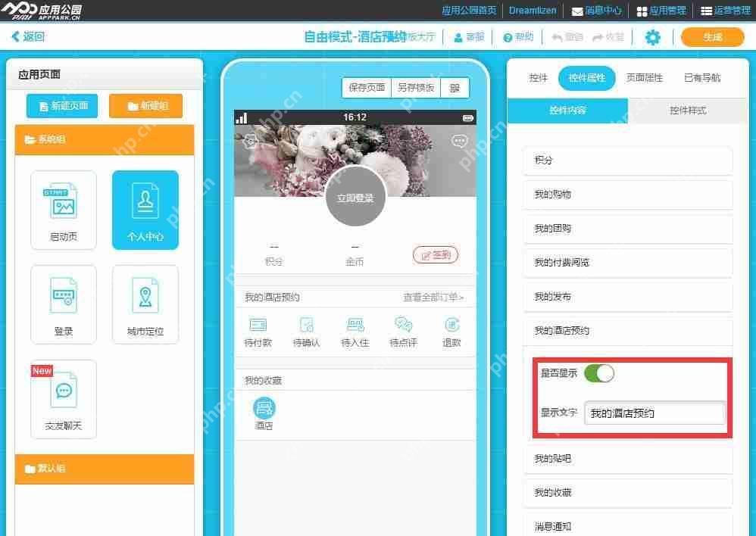Viewport: 756px width, 536px height.
Task: Click the 显示文字 input field
Action: [x=655, y=413]
